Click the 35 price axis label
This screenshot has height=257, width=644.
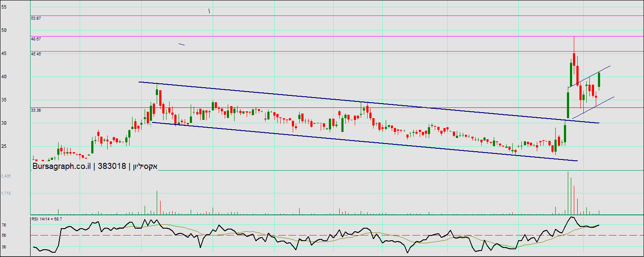click(x=4, y=100)
